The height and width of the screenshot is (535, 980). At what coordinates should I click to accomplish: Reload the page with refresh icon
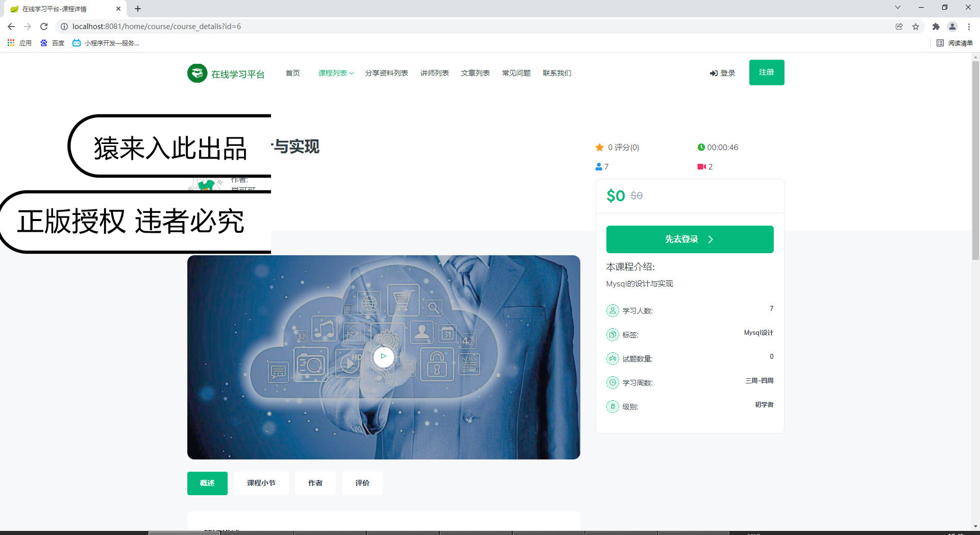(x=44, y=27)
